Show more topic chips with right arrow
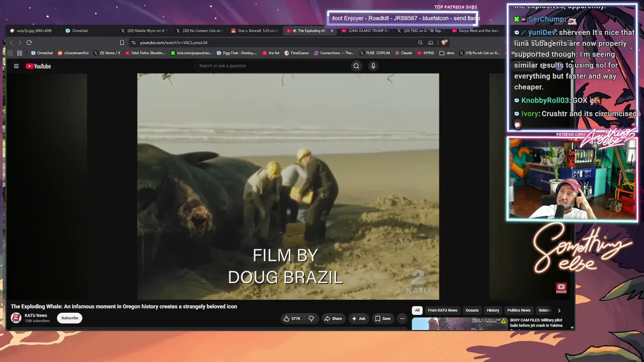This screenshot has height=362, width=644. (558, 311)
